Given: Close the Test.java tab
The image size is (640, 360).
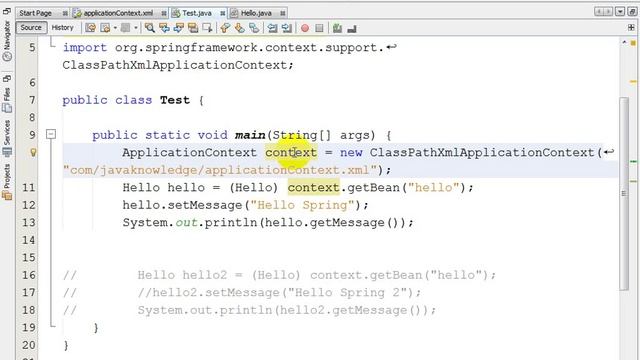Looking at the screenshot, I should tap(222, 13).
